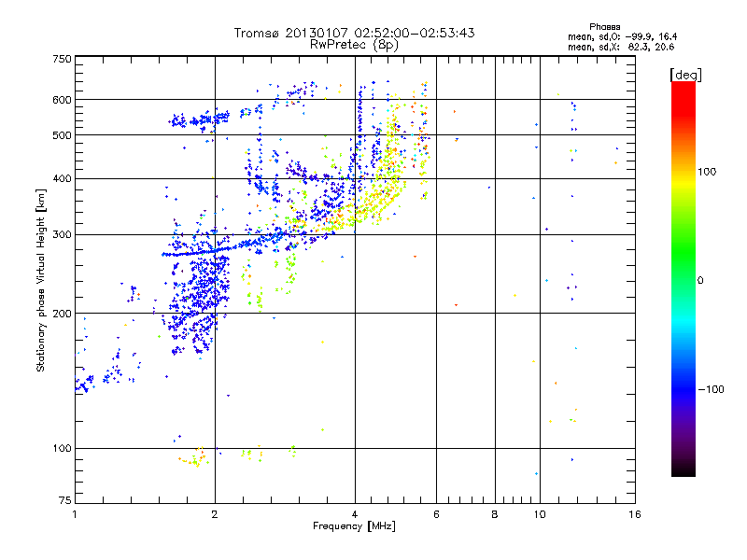Click the x-axis '8' tick label
The image size is (747, 560).
tap(495, 514)
